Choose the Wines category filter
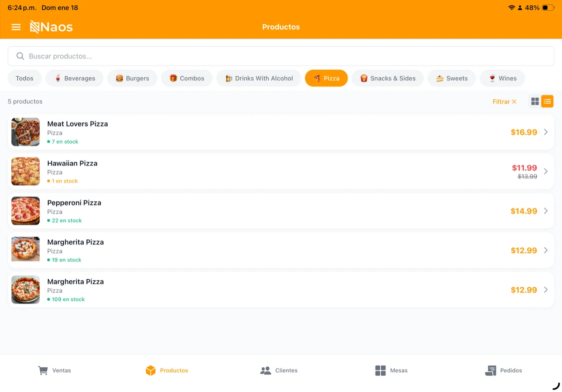The height and width of the screenshot is (392, 562). pyautogui.click(x=502, y=79)
